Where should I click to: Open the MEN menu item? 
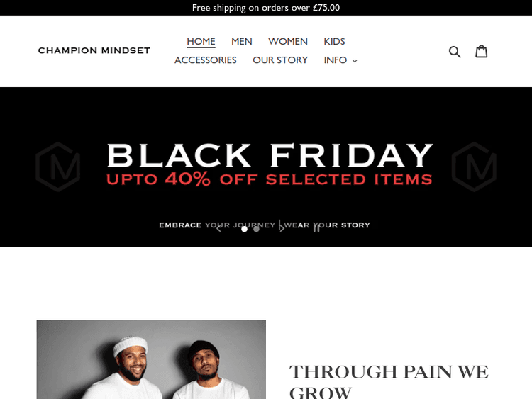pyautogui.click(x=242, y=41)
